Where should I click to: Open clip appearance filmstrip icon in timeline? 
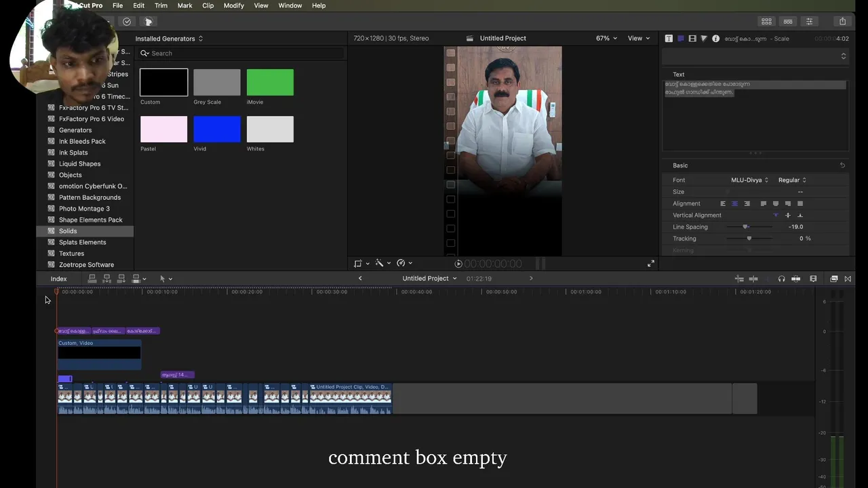coord(813,279)
